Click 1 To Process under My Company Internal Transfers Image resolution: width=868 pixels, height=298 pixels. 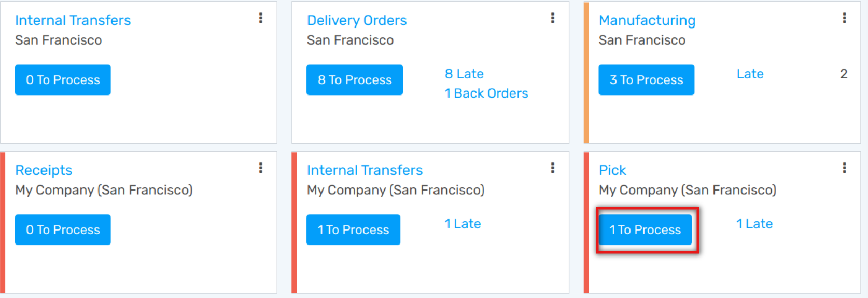(353, 229)
